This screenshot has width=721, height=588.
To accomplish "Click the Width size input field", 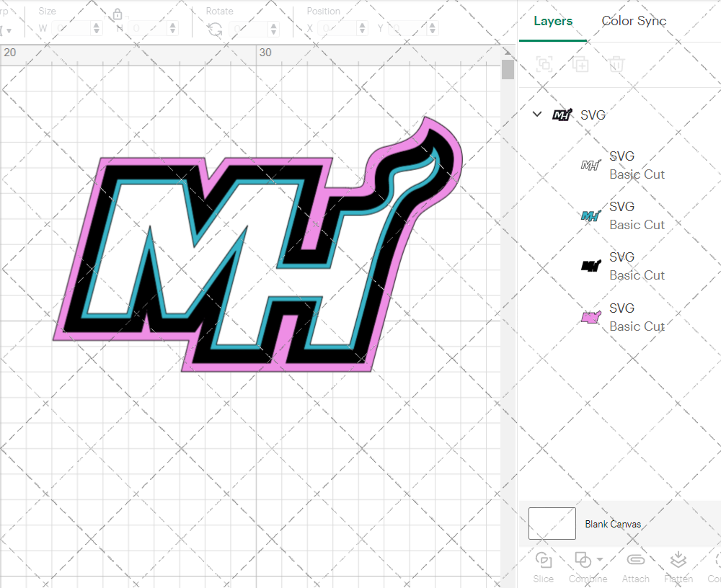I will pos(71,29).
